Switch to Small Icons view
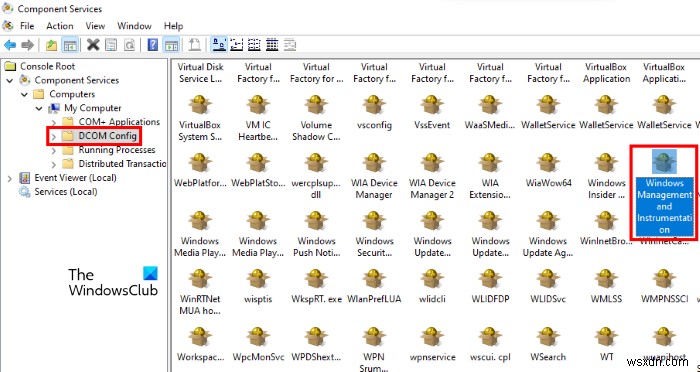 pos(237,45)
